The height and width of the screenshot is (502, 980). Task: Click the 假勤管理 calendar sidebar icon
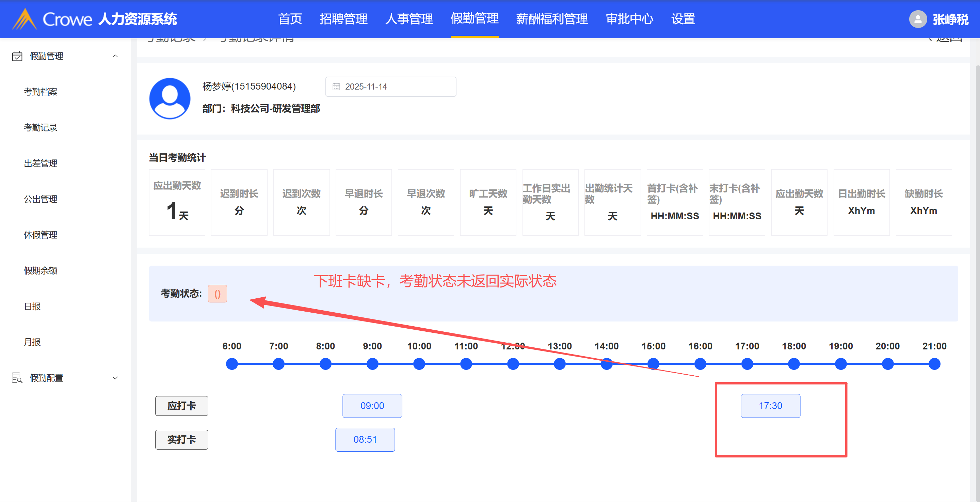[x=17, y=56]
